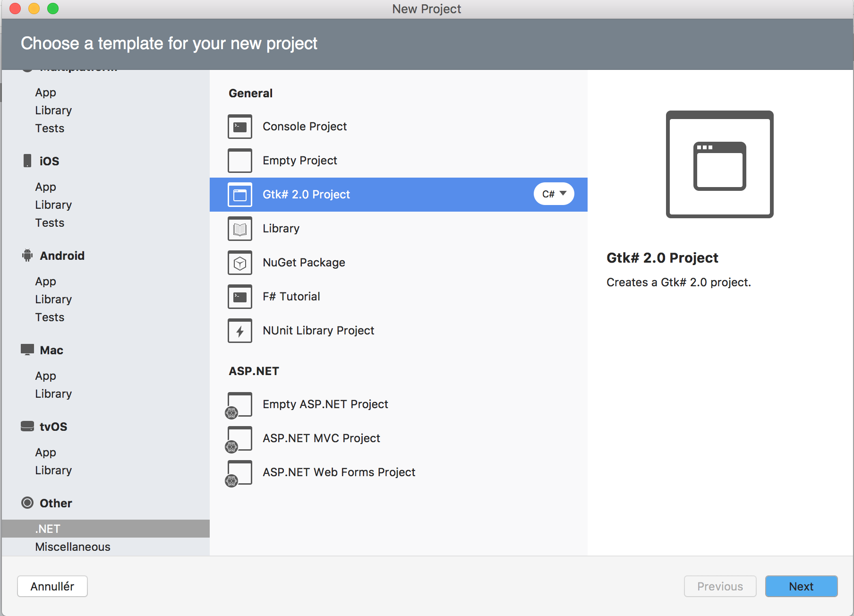Click the Mac monitor icon in sidebar
The height and width of the screenshot is (616, 854).
click(x=27, y=350)
